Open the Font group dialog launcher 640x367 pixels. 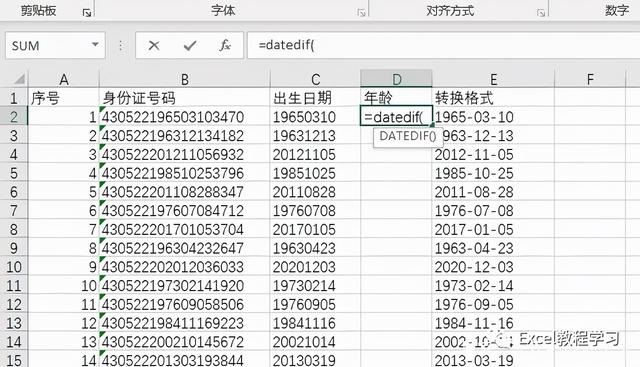pyautogui.click(x=361, y=13)
